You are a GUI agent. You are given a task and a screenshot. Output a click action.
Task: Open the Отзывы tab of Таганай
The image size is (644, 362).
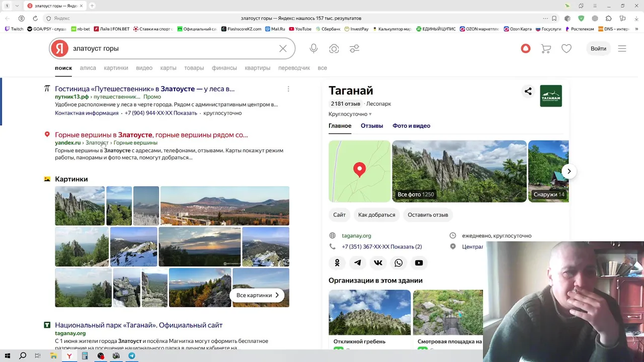[x=372, y=126]
